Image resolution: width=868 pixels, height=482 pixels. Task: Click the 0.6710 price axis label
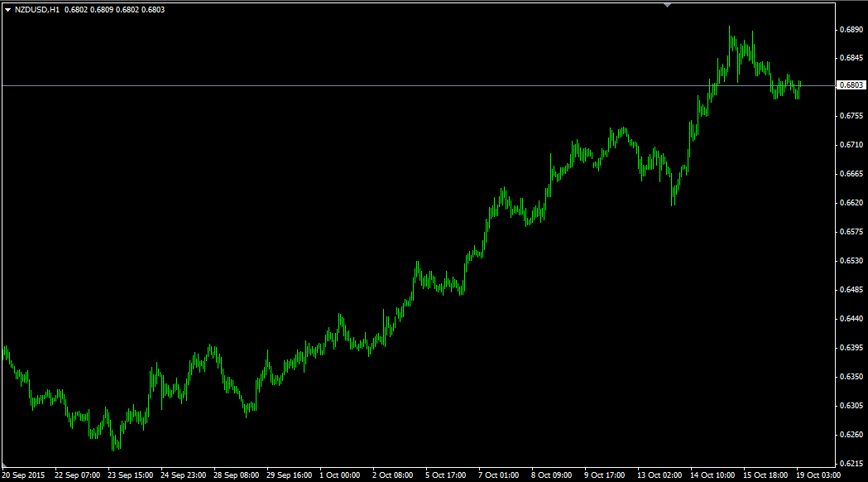tap(851, 145)
